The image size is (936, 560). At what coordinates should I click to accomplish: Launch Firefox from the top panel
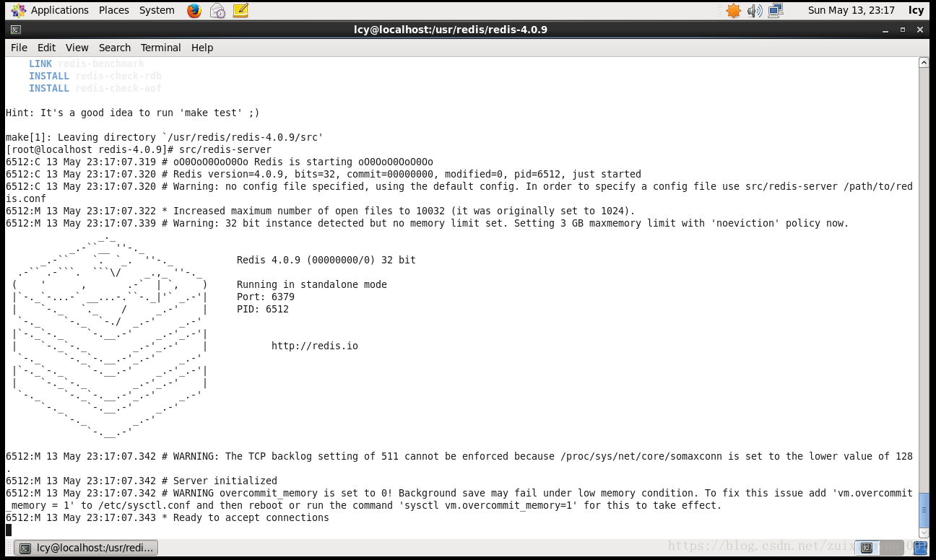[194, 10]
